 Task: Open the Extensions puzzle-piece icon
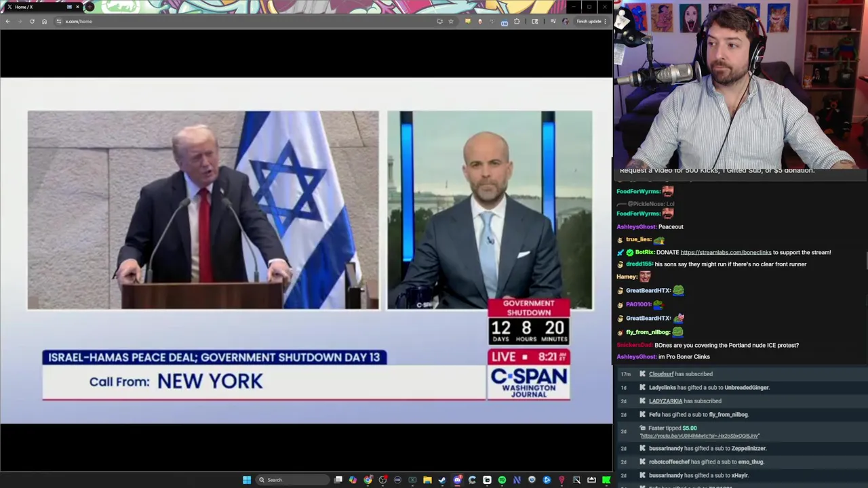coord(517,21)
